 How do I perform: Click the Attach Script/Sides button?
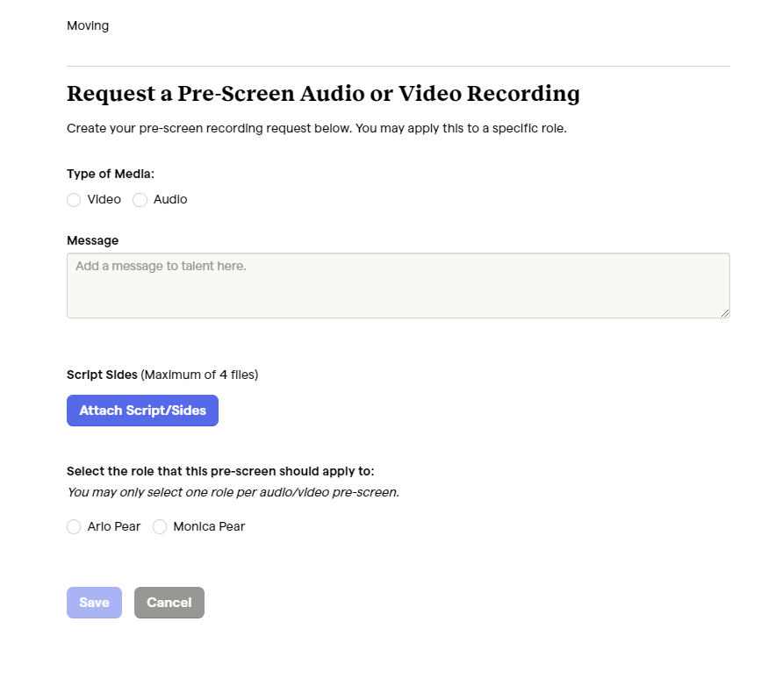tap(143, 411)
